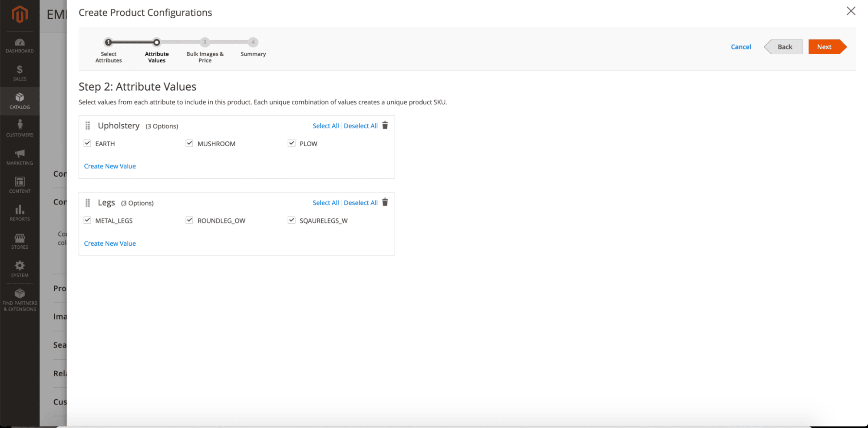Deselect All Legs values
The height and width of the screenshot is (428, 868).
click(361, 203)
